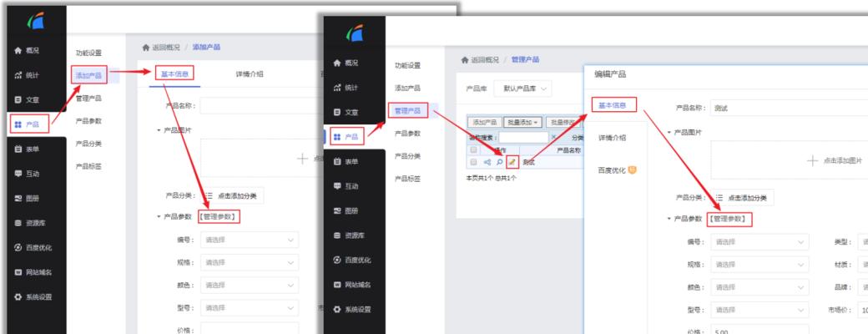Click 【管理参数】 link in left window
Viewport: 868px width, 334px height.
(220, 217)
